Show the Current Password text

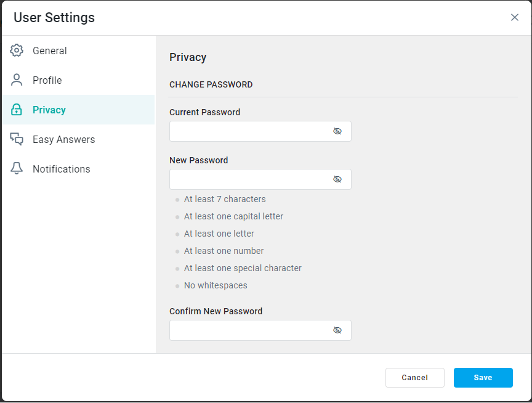337,131
